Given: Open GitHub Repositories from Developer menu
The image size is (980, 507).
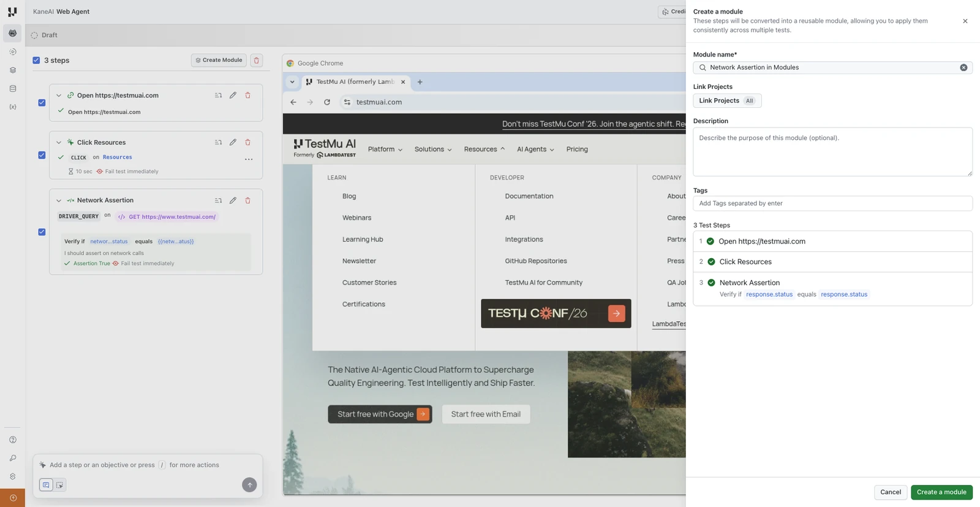Looking at the screenshot, I should click(x=536, y=261).
